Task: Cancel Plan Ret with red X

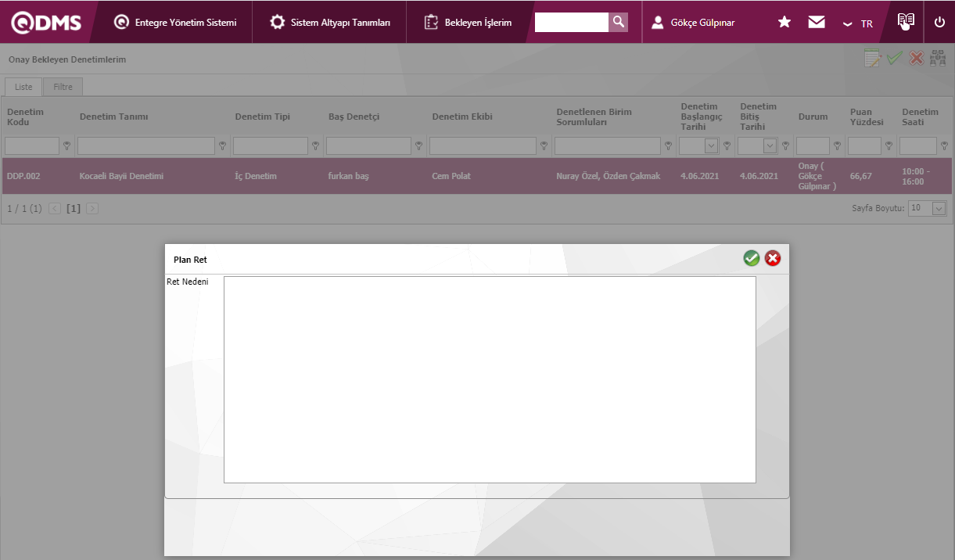Action: point(773,258)
